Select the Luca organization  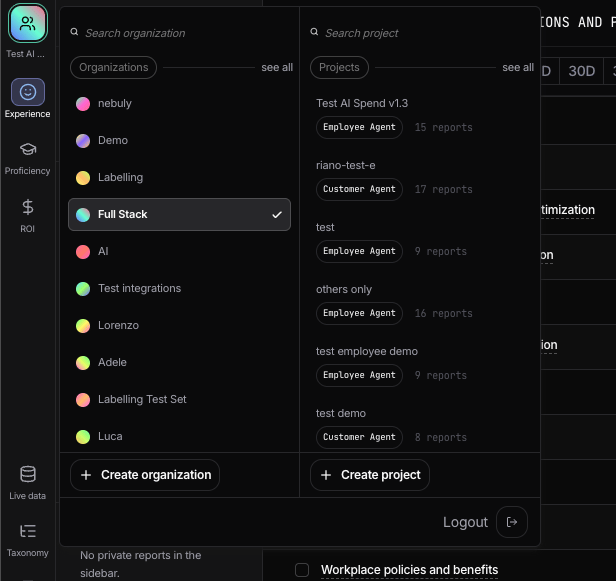[179, 436]
